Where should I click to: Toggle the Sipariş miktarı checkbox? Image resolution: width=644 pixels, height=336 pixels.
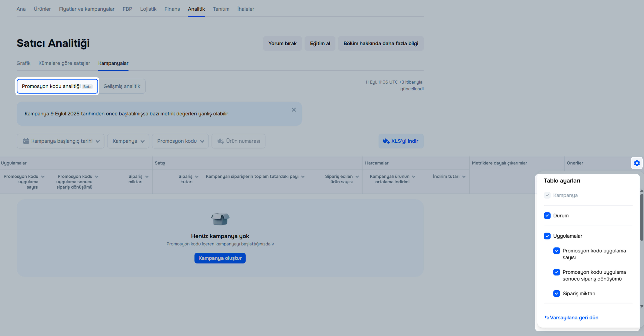click(x=556, y=294)
